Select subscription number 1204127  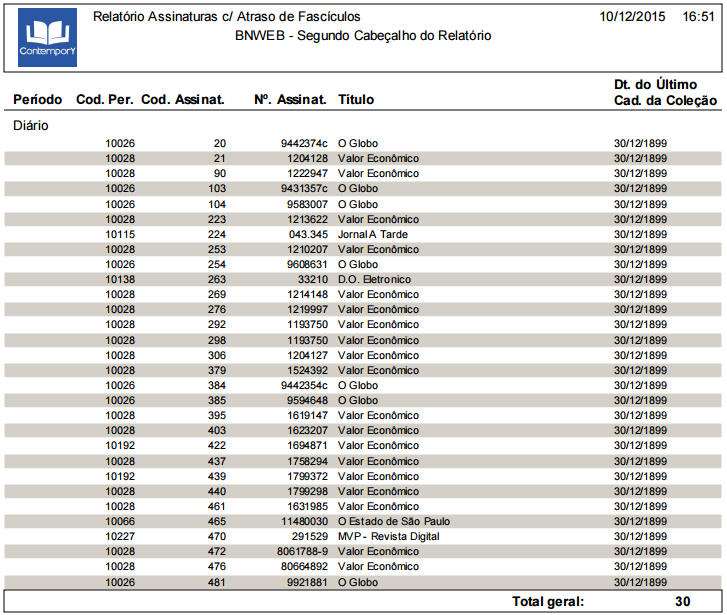(307, 356)
